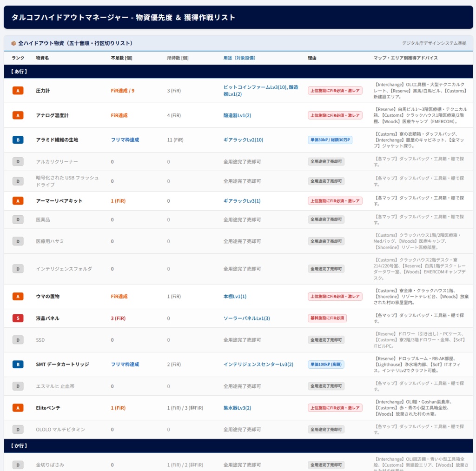This screenshot has height=471, width=476.
Task: Click the 基幹施設にFiR必須 tag for 液晶パネル
Action: (x=327, y=318)
